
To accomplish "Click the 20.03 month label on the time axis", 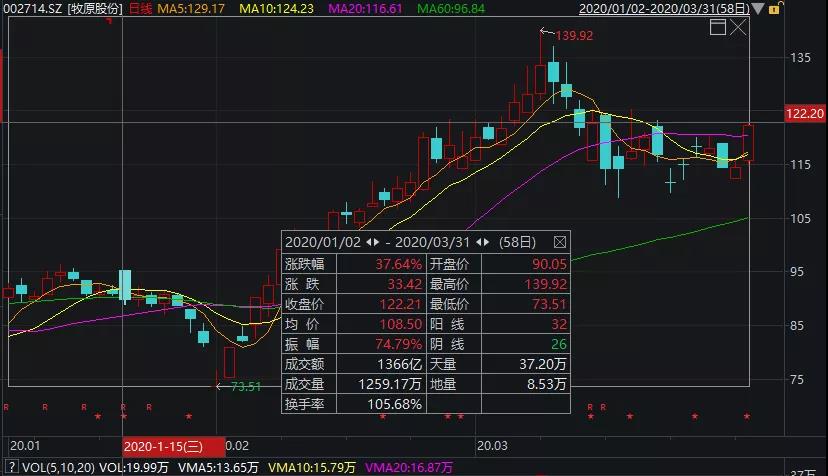I will (492, 446).
